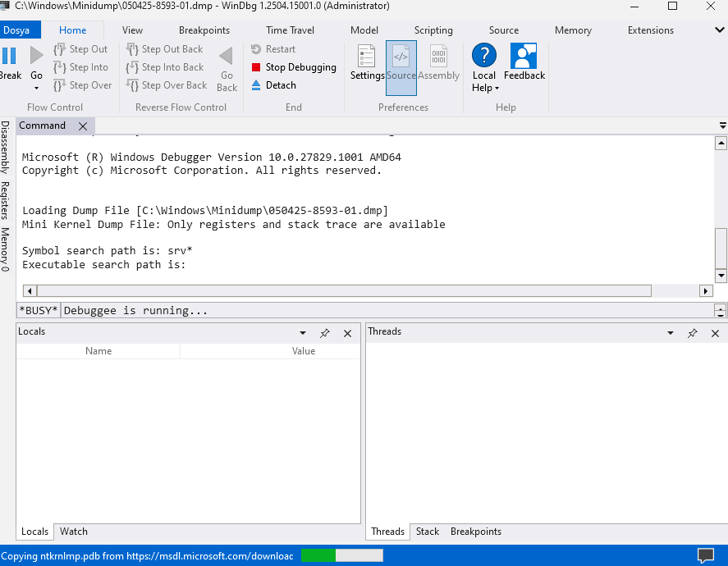The width and height of the screenshot is (728, 566).
Task: Click the *BUSY* prompt label
Action: tap(39, 310)
